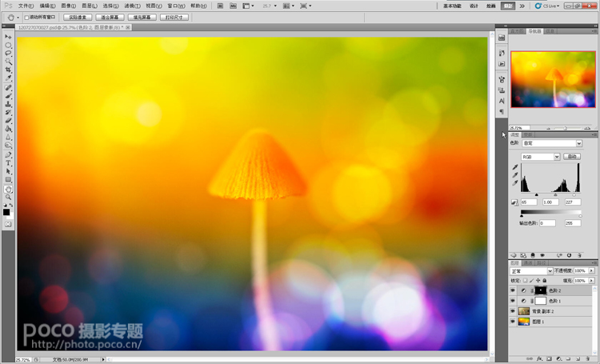
Task: Open the RGB channel dropdown
Action: coord(540,157)
